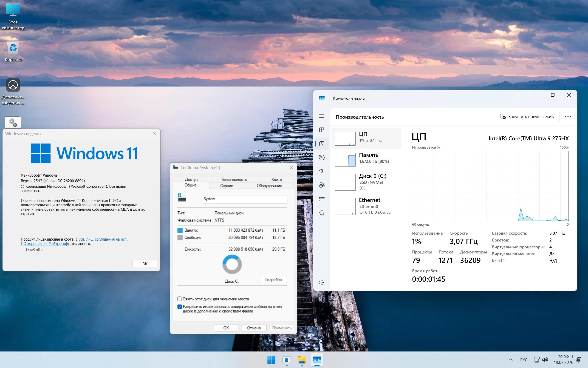Click the System volume label field

pos(245,199)
